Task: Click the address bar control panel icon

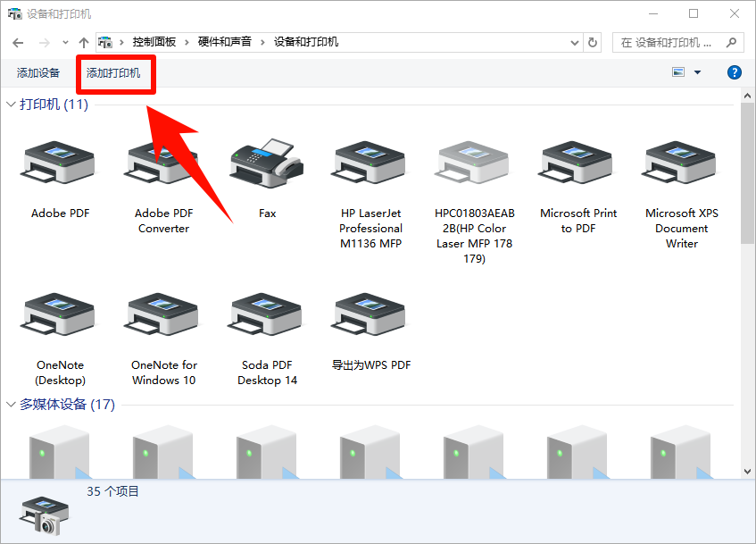Action: (x=105, y=43)
